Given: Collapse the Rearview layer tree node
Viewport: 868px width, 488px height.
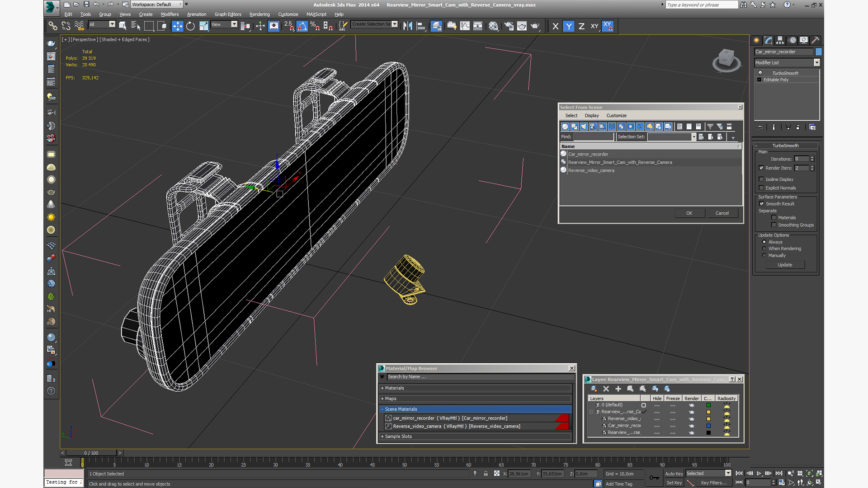Looking at the screenshot, I should (x=591, y=412).
